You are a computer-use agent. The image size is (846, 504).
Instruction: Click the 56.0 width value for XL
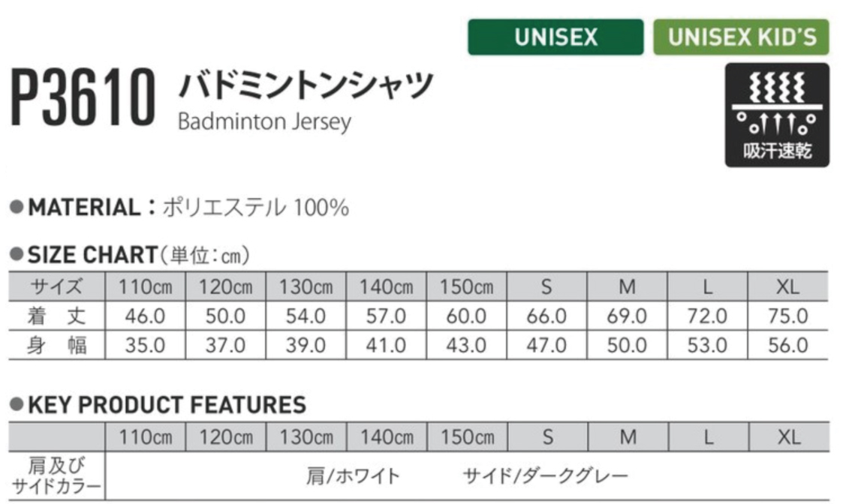(787, 345)
